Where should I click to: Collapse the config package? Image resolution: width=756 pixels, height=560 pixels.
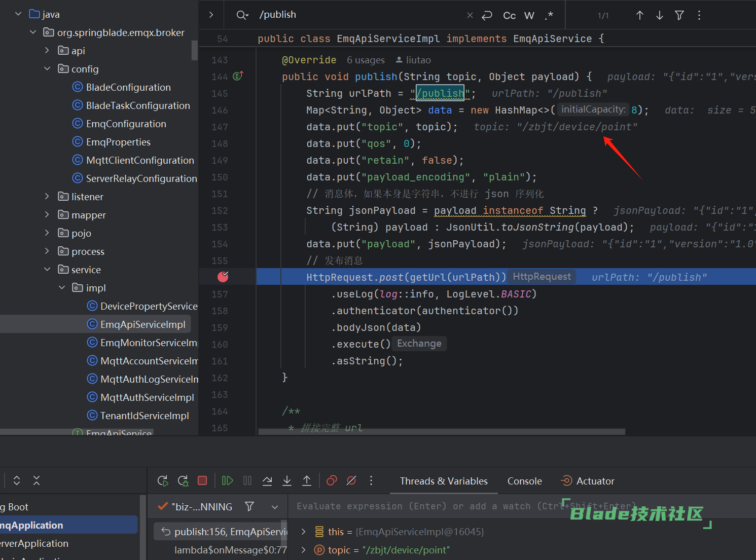tap(47, 68)
